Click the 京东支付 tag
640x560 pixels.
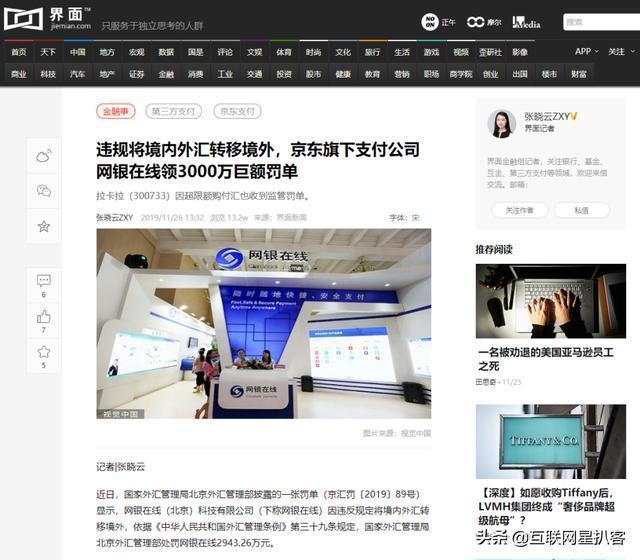[238, 111]
